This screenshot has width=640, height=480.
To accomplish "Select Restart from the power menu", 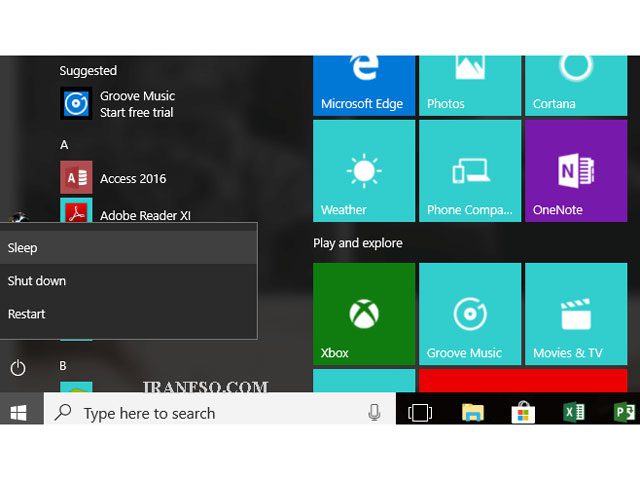I will [129, 314].
